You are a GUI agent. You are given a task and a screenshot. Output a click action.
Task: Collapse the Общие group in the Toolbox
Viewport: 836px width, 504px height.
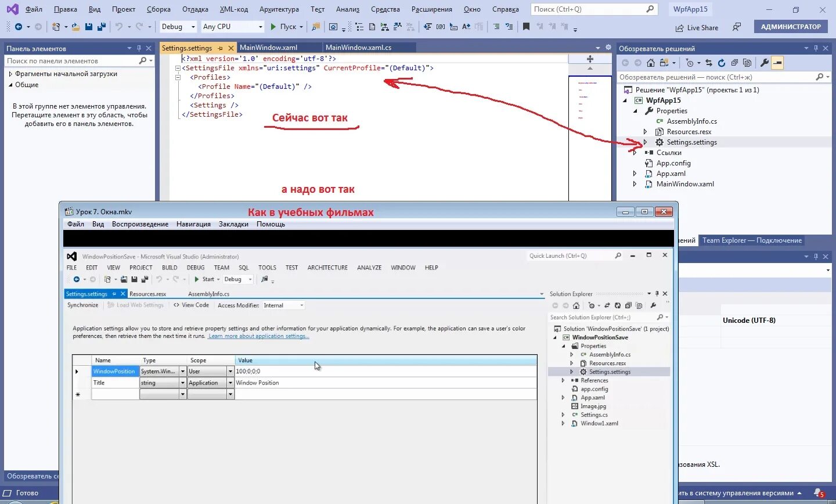[x=10, y=85]
